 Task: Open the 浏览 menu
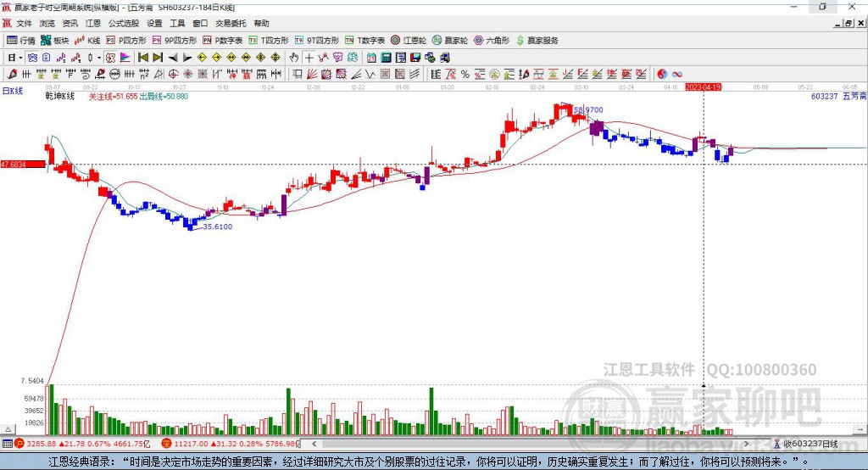point(47,23)
